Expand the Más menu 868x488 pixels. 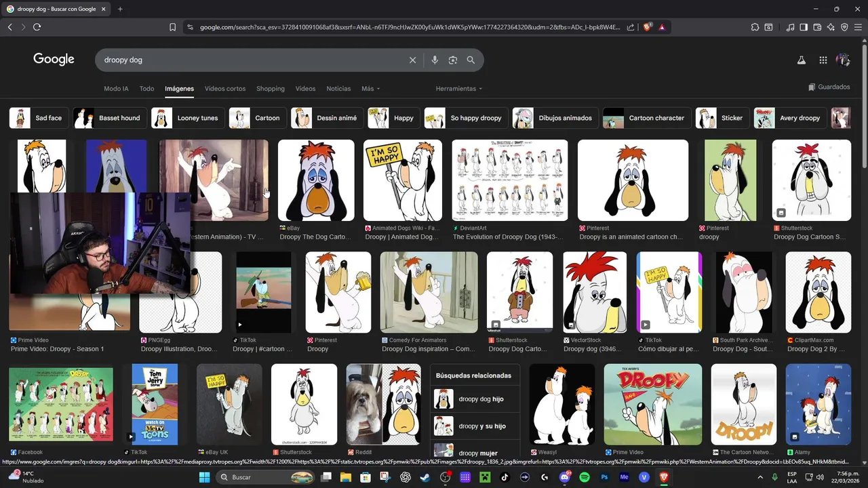pyautogui.click(x=370, y=89)
